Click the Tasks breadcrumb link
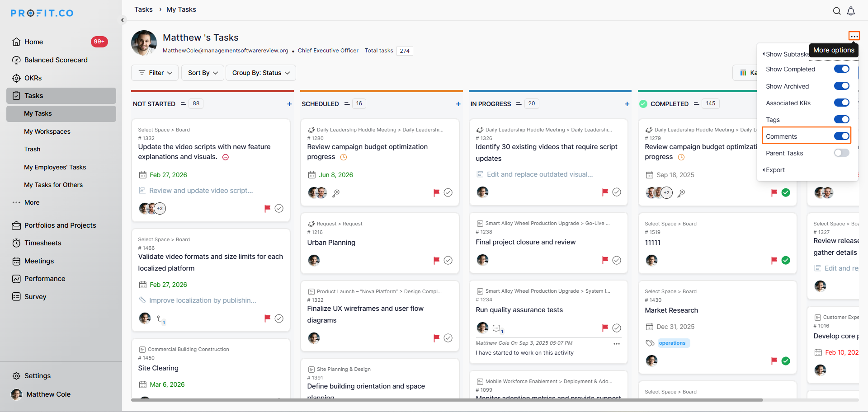 coord(143,9)
